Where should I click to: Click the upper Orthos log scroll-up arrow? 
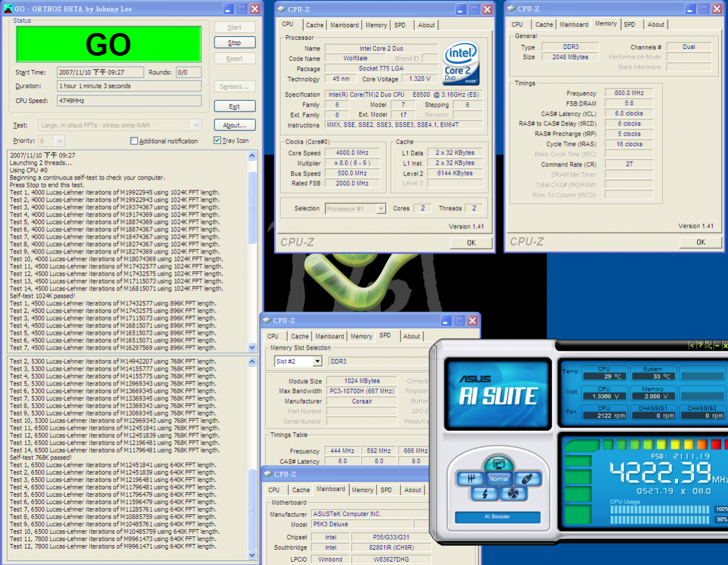(x=253, y=156)
